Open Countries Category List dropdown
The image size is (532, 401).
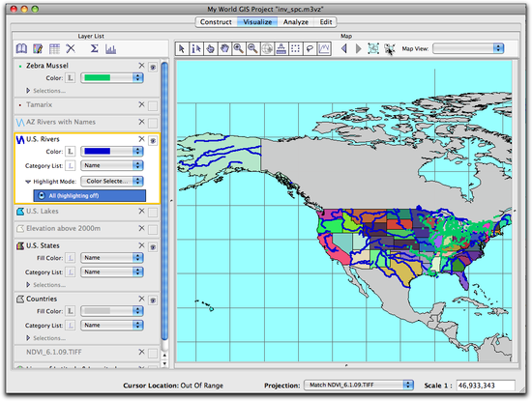112,325
